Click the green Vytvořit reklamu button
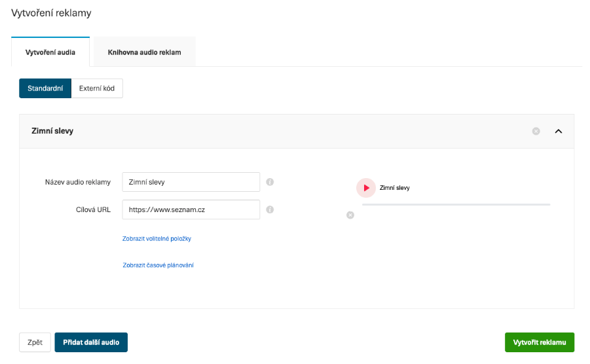Viewport: 590px width, 364px height. (x=539, y=342)
